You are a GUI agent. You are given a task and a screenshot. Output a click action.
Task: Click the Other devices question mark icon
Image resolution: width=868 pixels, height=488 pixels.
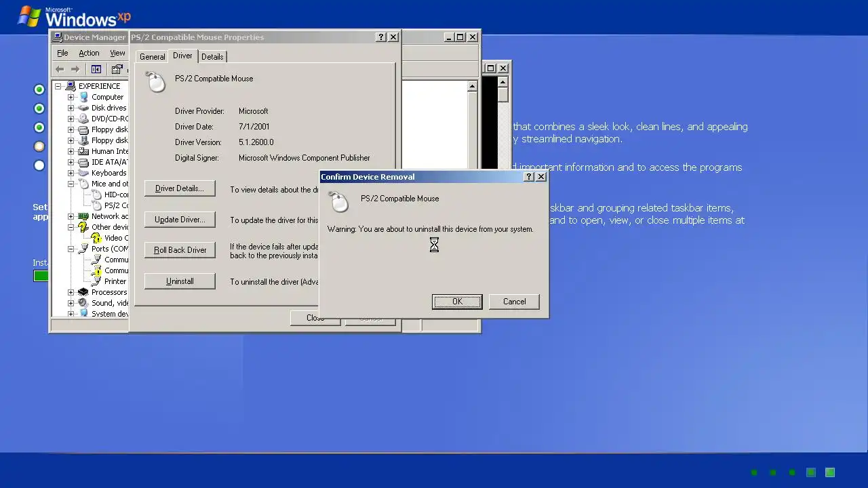coord(83,227)
